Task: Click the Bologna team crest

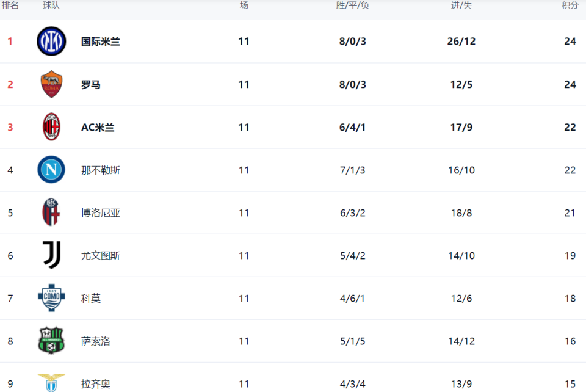Action: (51, 212)
